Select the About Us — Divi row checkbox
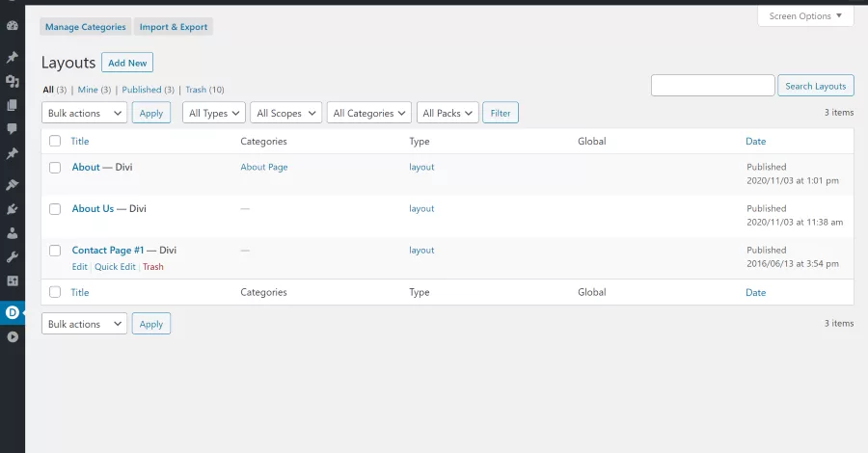 [x=55, y=209]
